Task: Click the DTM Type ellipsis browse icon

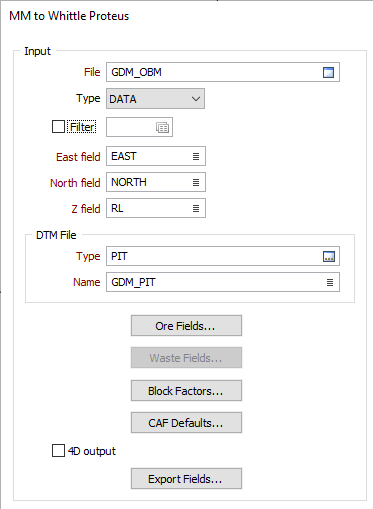Action: pyautogui.click(x=329, y=256)
